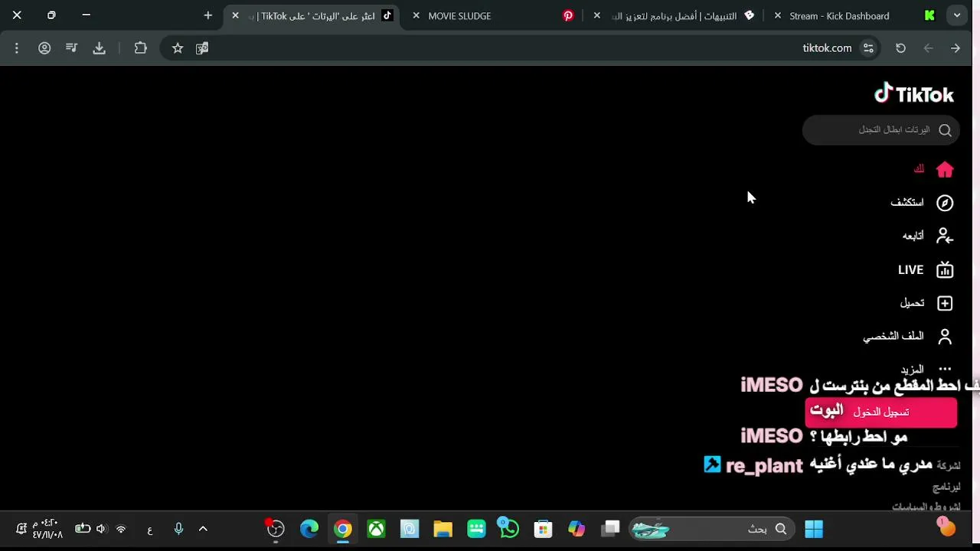Go back in browser history
The width and height of the screenshot is (980, 551).
[955, 48]
